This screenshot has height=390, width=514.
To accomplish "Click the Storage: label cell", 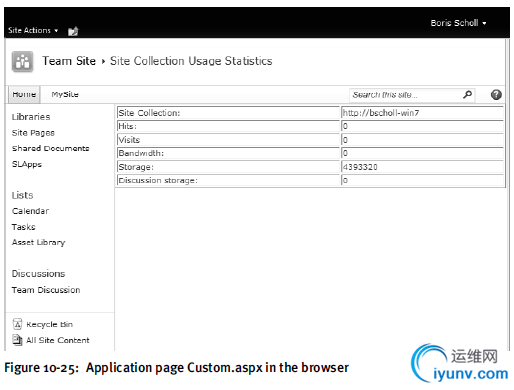I will click(x=228, y=167).
